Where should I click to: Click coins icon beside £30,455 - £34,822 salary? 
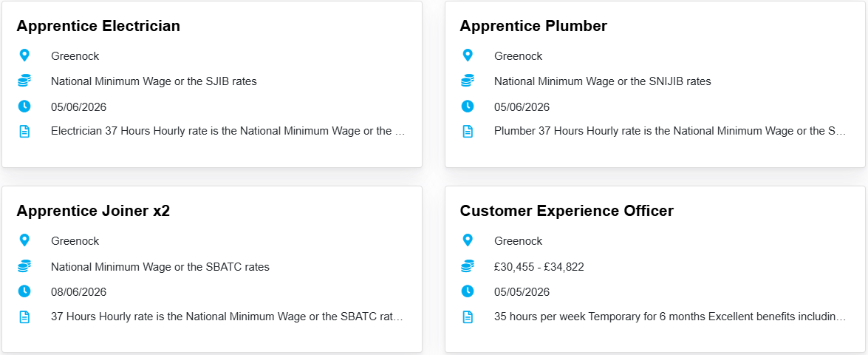coord(468,266)
